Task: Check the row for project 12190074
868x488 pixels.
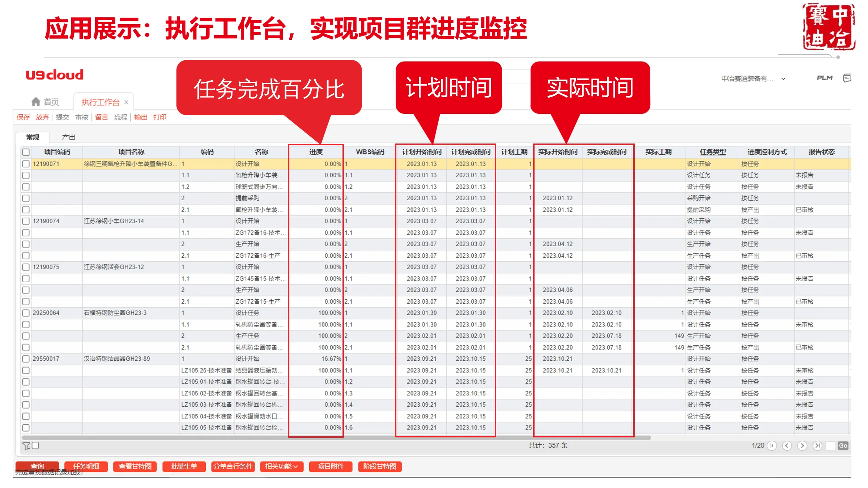Action: (x=26, y=221)
